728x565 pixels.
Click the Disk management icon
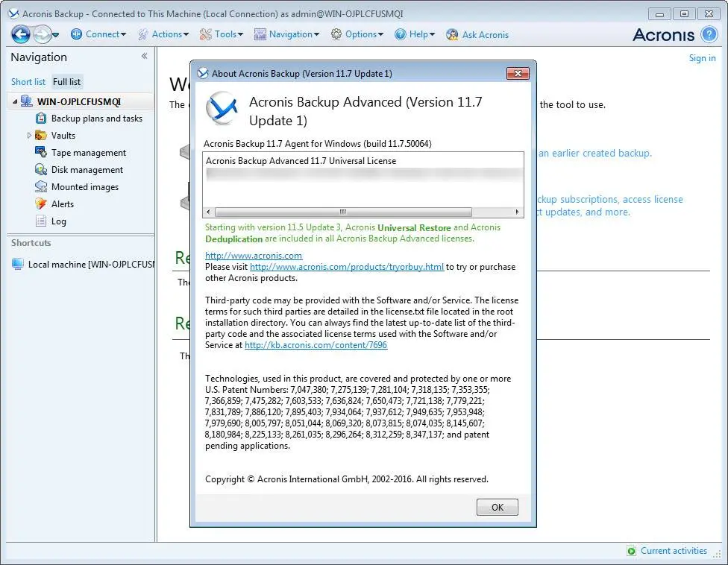[41, 170]
